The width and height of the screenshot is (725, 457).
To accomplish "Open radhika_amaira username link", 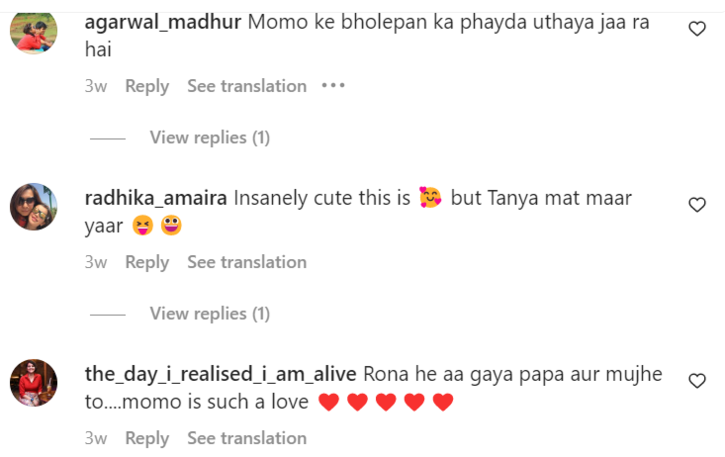I will (x=157, y=198).
